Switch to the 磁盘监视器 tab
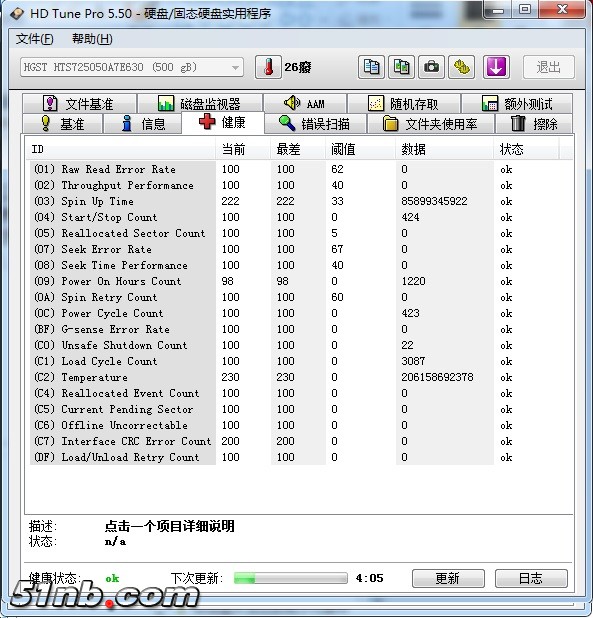Viewport: 593px width, 618px height. coord(199,104)
